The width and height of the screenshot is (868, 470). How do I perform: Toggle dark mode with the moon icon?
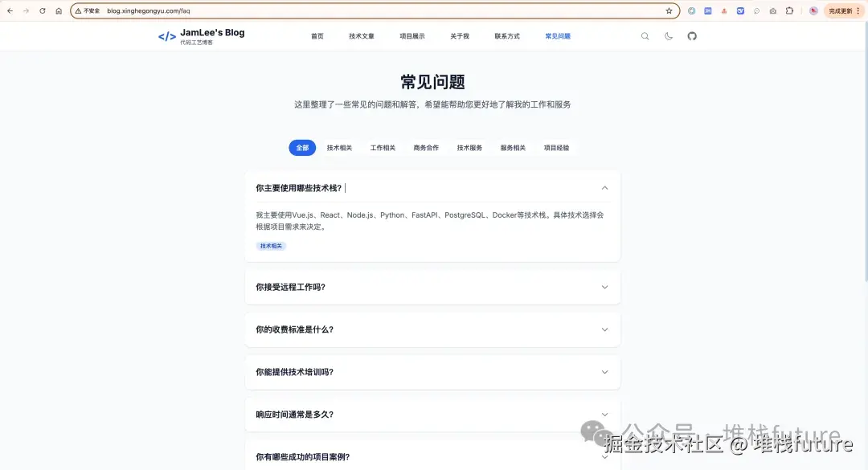668,36
